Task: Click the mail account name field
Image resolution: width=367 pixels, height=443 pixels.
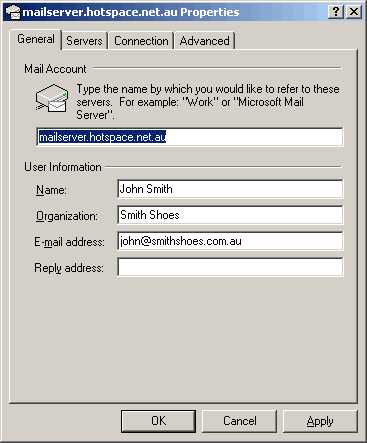Action: (189, 137)
